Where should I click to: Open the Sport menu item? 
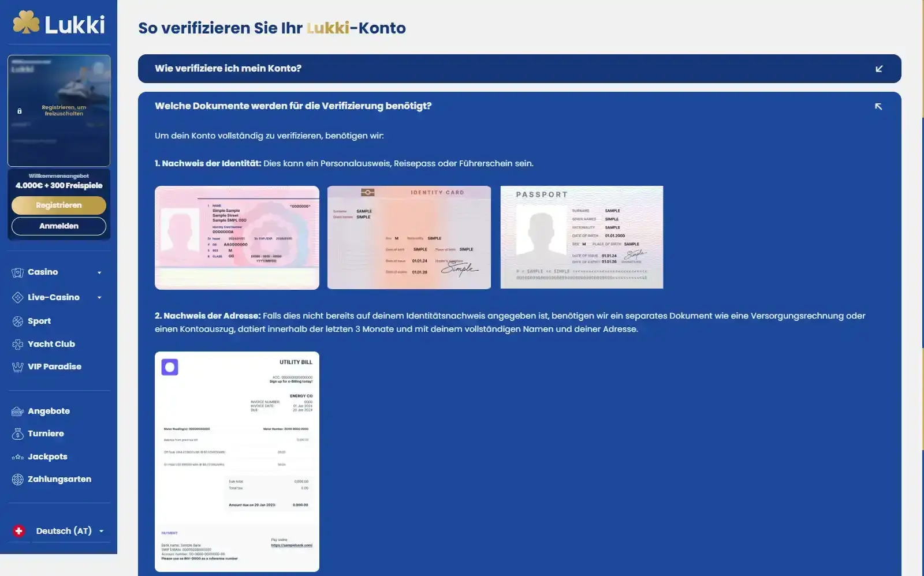coord(39,321)
